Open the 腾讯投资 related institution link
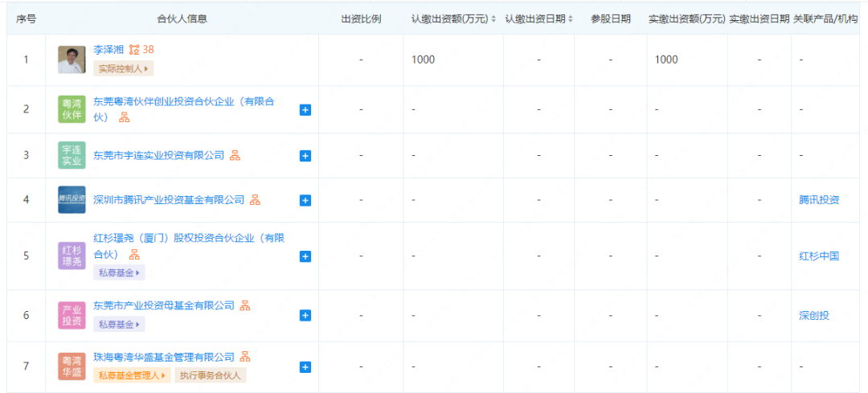868x393 pixels. [x=819, y=200]
